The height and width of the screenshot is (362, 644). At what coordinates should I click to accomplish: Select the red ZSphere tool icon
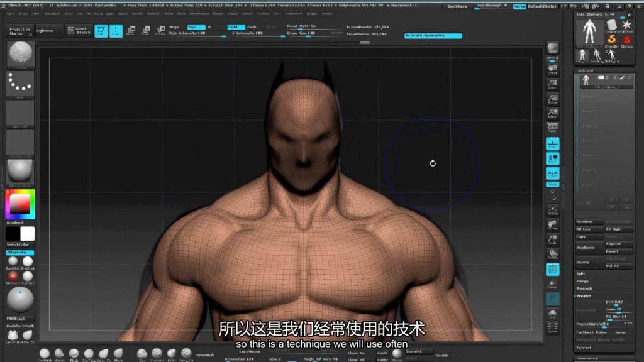[x=626, y=40]
